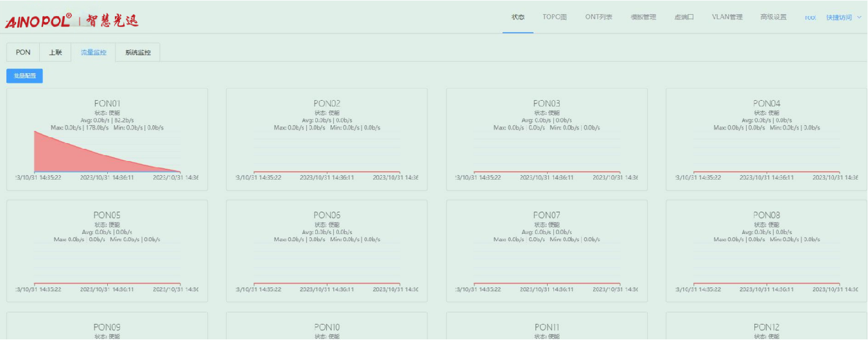Image resolution: width=868 pixels, height=340 pixels.
Task: Open VLAN管理 page
Action: (727, 17)
